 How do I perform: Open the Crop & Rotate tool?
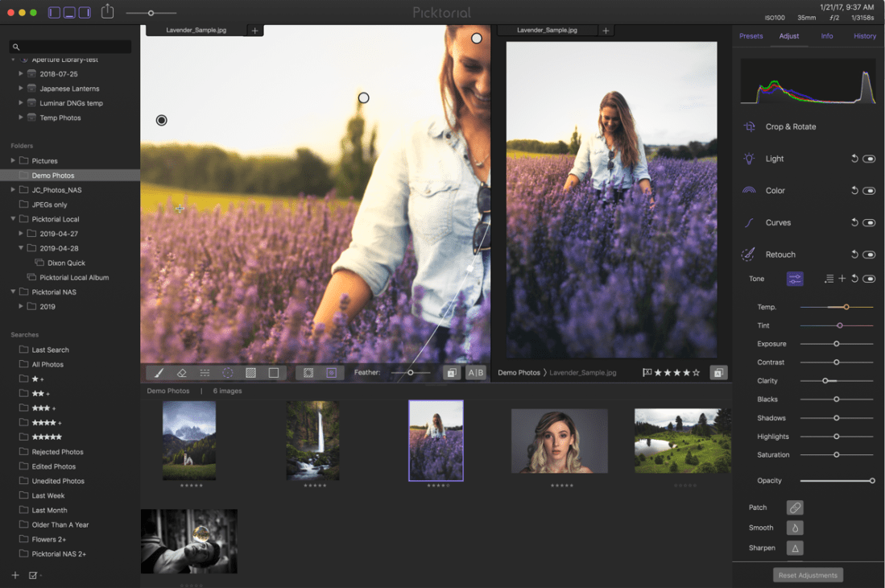(790, 127)
